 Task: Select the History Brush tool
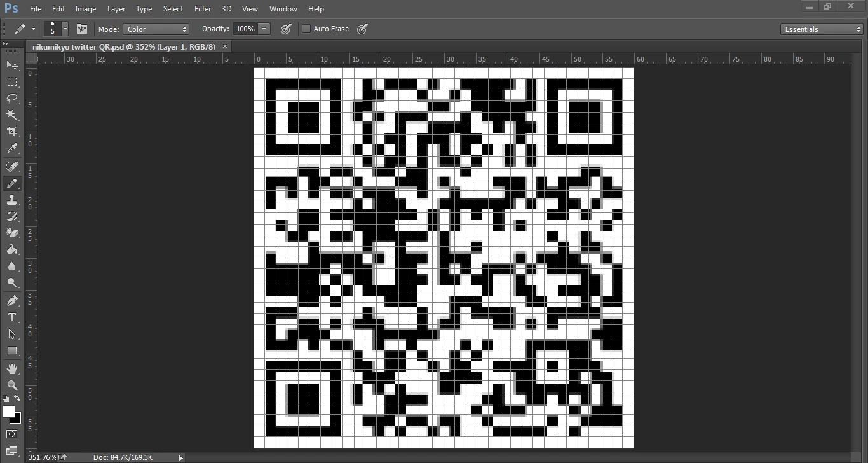(x=12, y=216)
